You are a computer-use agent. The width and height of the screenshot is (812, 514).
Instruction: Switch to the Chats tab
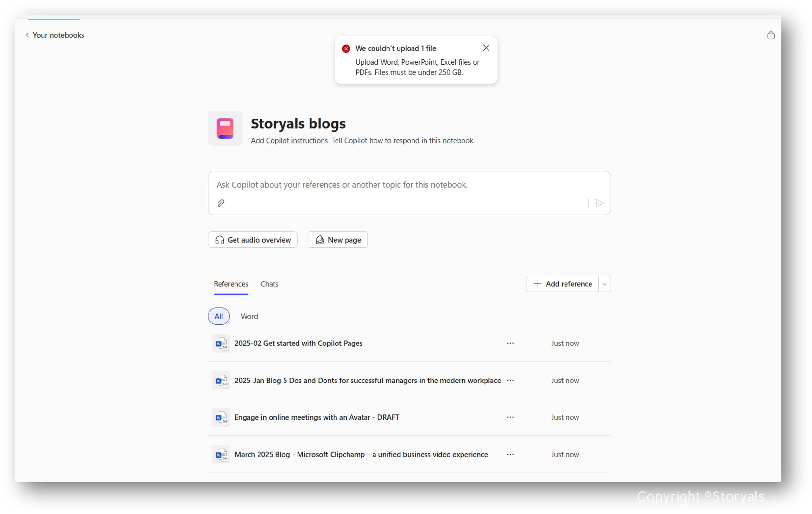coord(269,284)
